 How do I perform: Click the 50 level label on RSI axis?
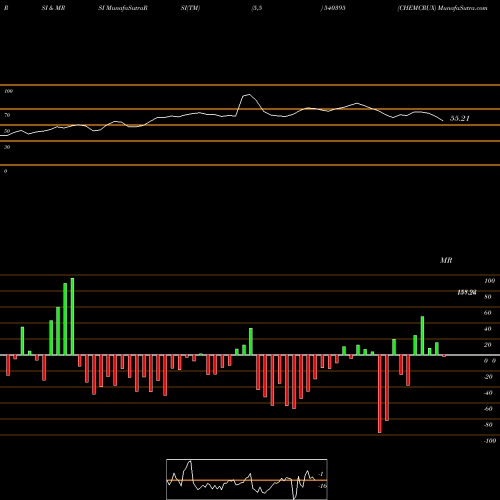click(x=7, y=131)
